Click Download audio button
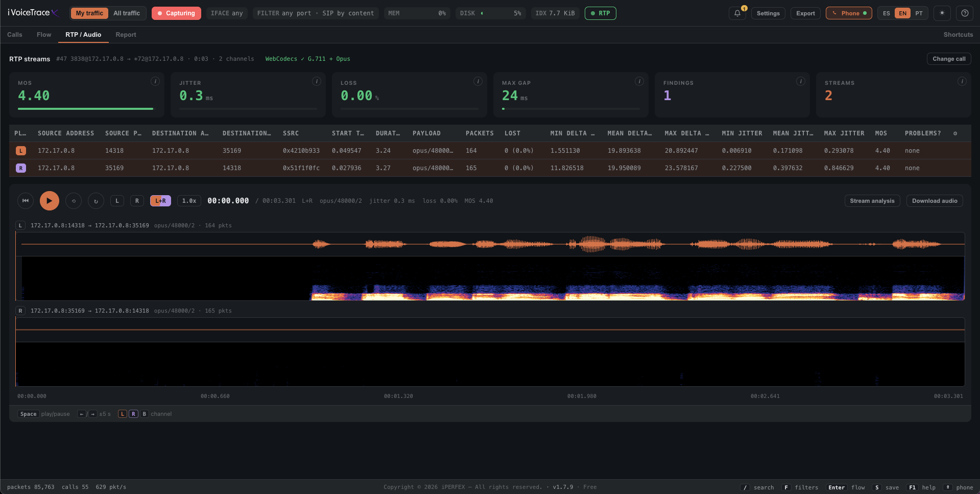The height and width of the screenshot is (494, 980). [935, 201]
